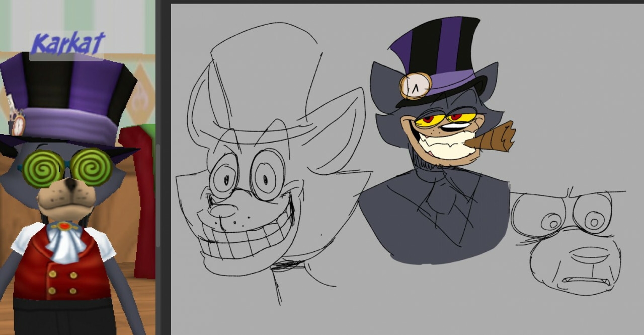The width and height of the screenshot is (644, 335).
Task: Click the clock emblem on the drawn hat
Action: coord(416,86)
